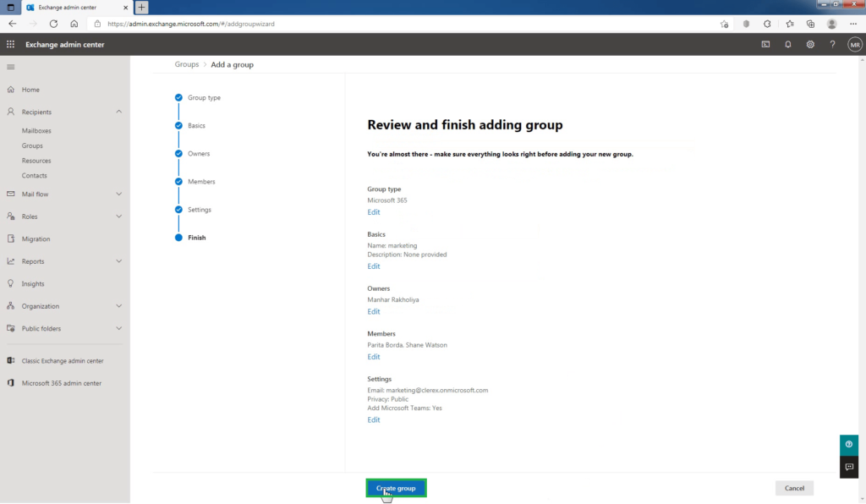Open browser settings and more menu
The width and height of the screenshot is (866, 504).
click(853, 24)
